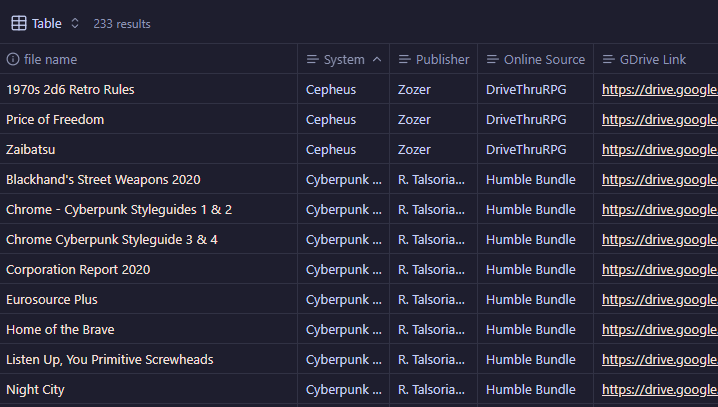Click R. Talsoria publisher for Home of the Brave
718x407 pixels.
point(431,330)
